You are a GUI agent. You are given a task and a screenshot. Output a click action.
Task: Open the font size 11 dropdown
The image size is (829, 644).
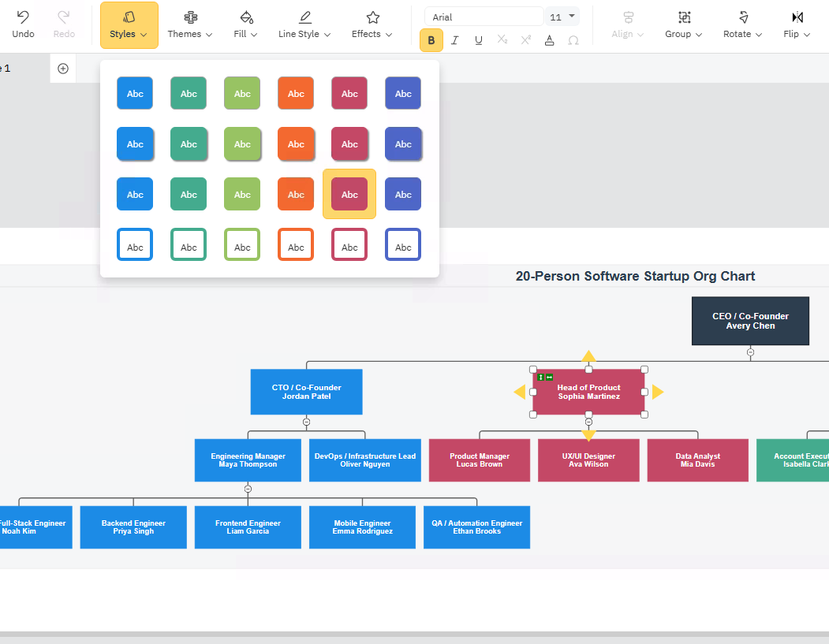point(562,17)
